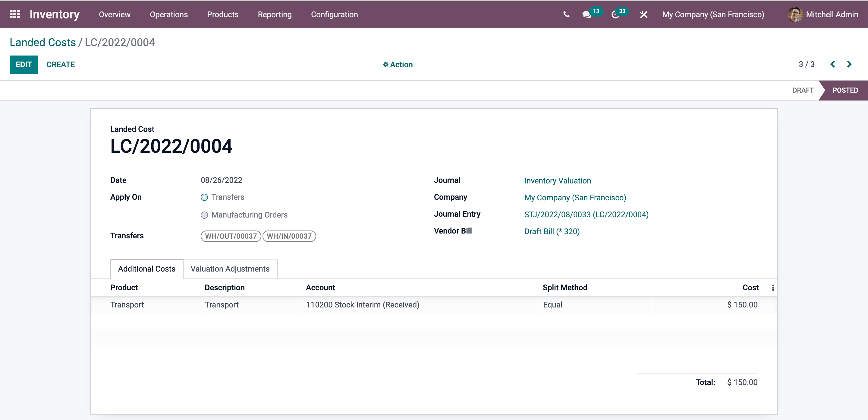Switch to Valuation Adjustments tab

pos(230,269)
